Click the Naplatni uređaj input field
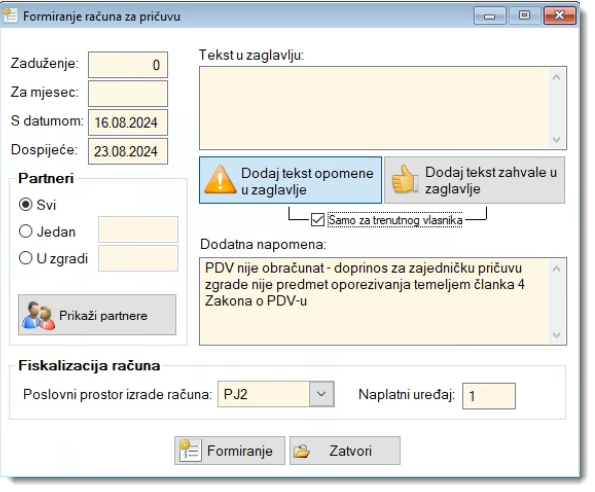Viewport: 595px width, 492px height. pos(489,396)
